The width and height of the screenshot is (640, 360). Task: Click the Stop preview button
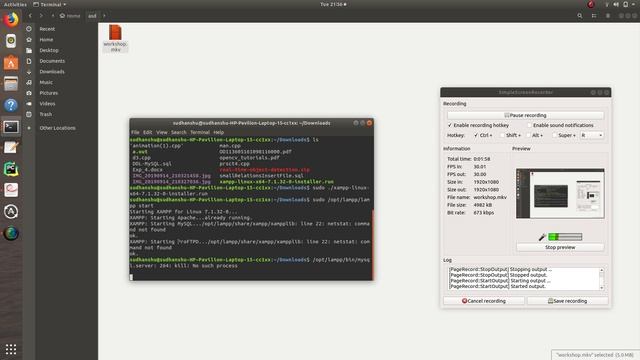[560, 247]
